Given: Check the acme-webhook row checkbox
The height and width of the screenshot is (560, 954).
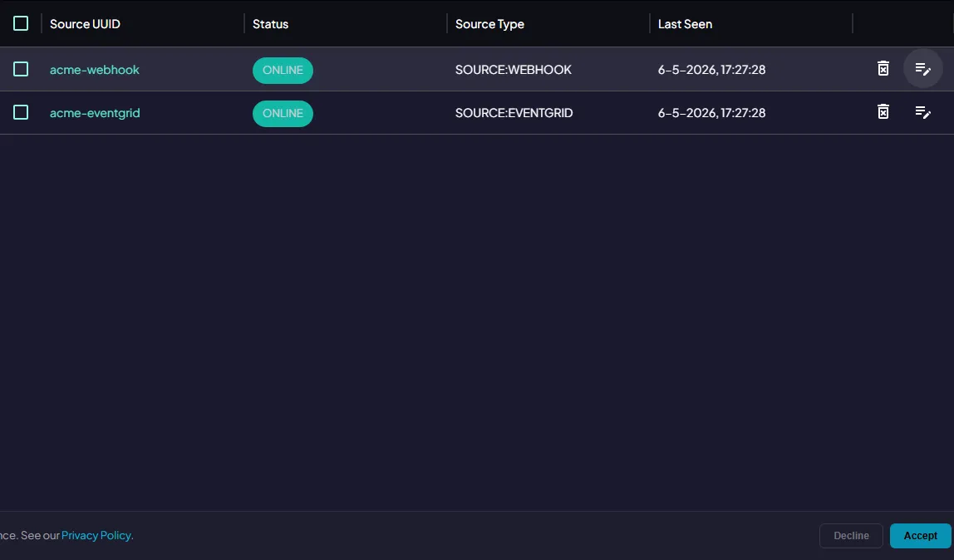Looking at the screenshot, I should [21, 69].
